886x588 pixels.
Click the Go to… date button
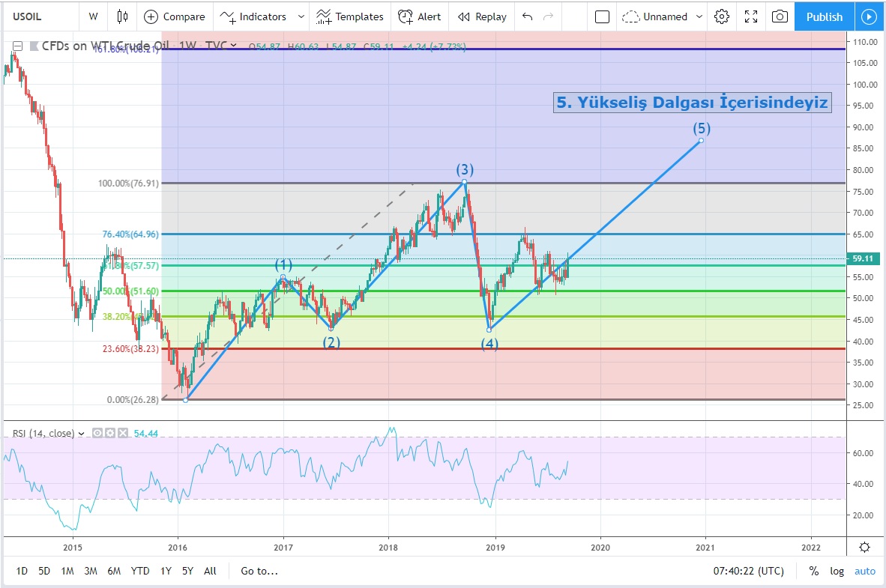click(259, 571)
